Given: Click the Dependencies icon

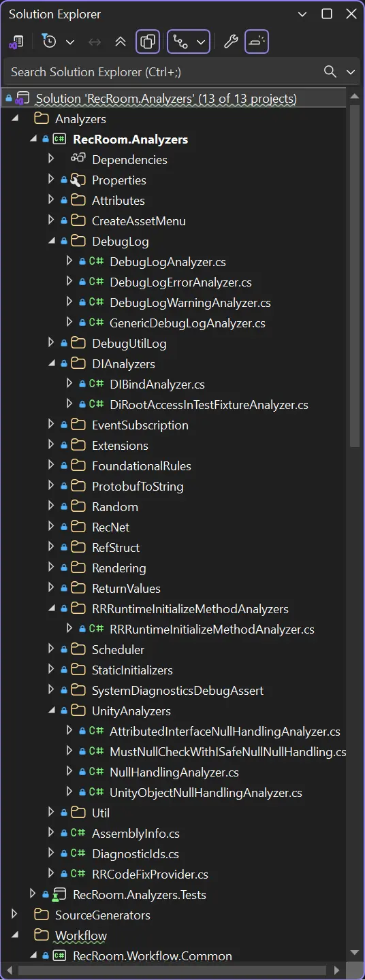Looking at the screenshot, I should [78, 159].
